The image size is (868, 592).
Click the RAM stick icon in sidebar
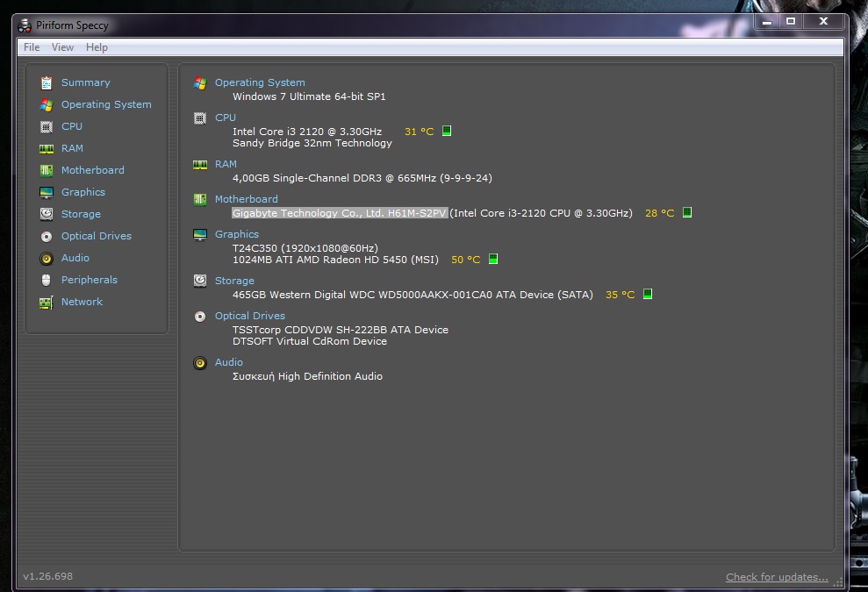pyautogui.click(x=47, y=149)
